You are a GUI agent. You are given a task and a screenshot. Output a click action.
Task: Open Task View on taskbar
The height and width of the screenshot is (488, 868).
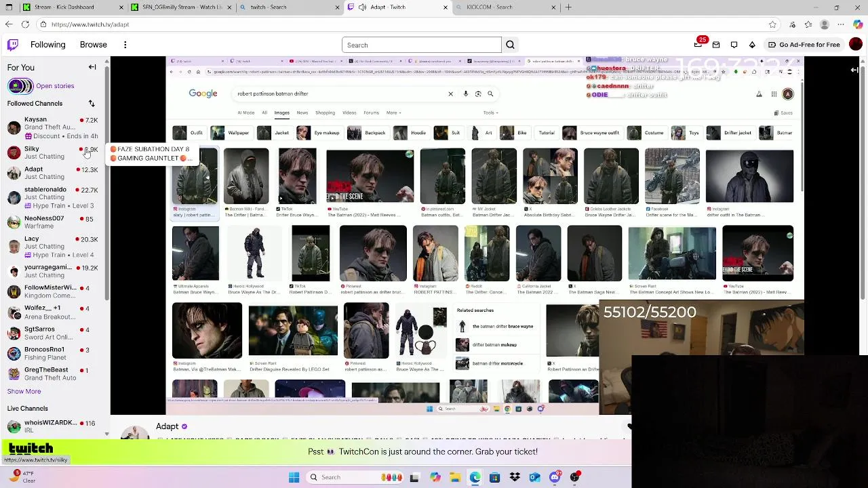[x=414, y=477]
